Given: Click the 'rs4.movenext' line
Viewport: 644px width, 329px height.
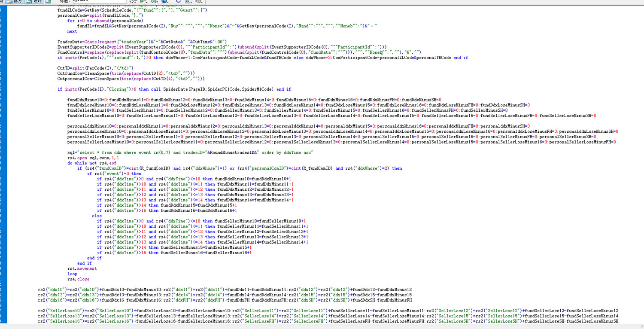Looking at the screenshot, I should coord(82,268).
